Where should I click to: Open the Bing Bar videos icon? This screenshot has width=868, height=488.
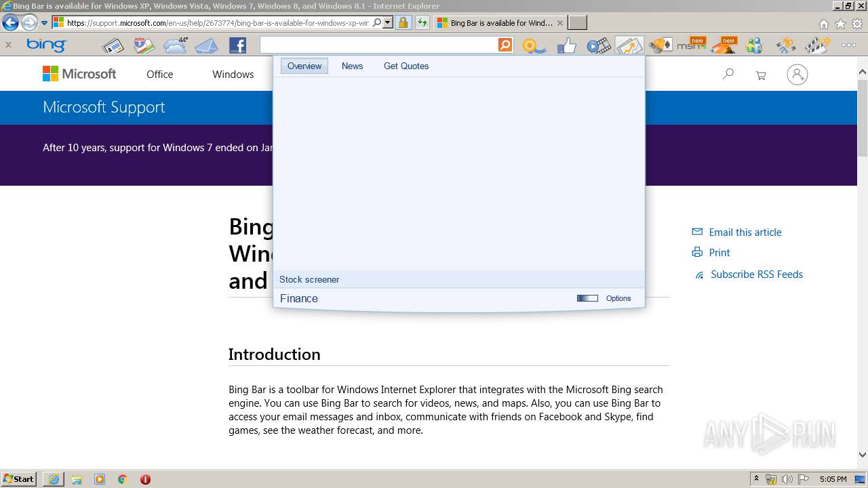tap(598, 46)
